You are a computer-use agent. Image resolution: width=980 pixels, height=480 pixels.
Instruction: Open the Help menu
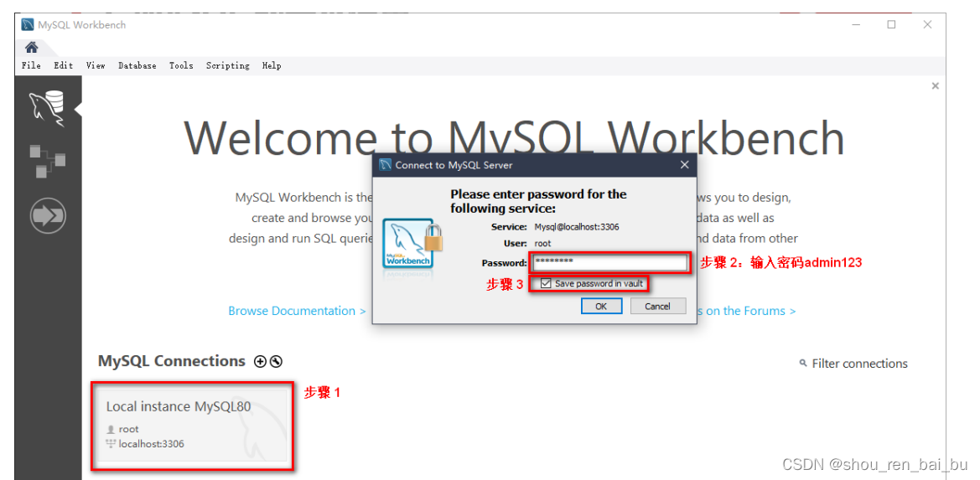click(272, 65)
